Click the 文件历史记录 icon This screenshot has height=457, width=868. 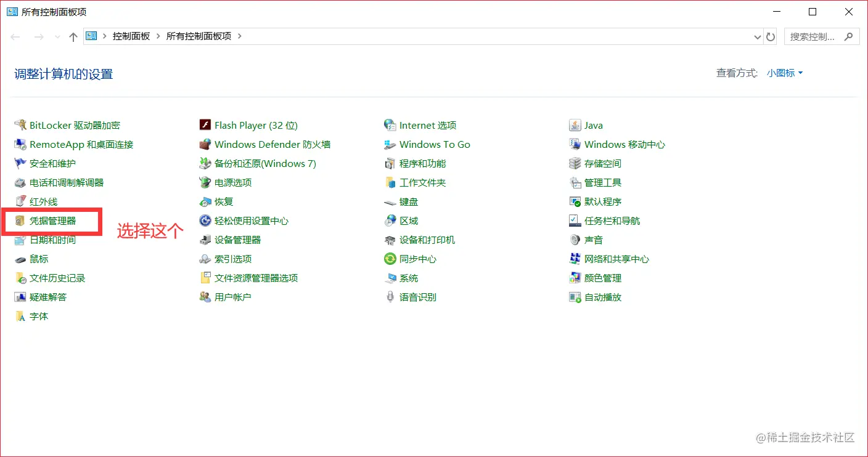tap(20, 278)
